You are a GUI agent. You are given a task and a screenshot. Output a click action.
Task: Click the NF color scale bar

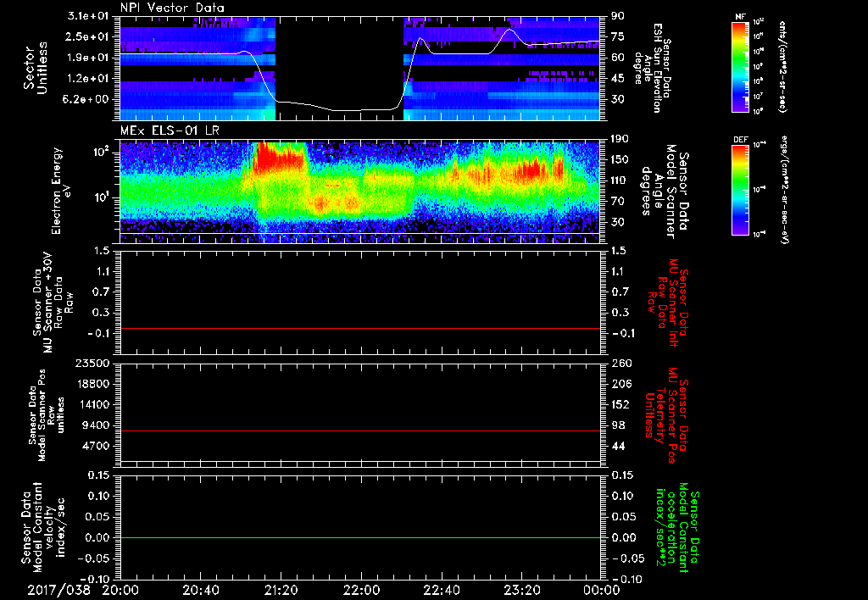point(740,67)
